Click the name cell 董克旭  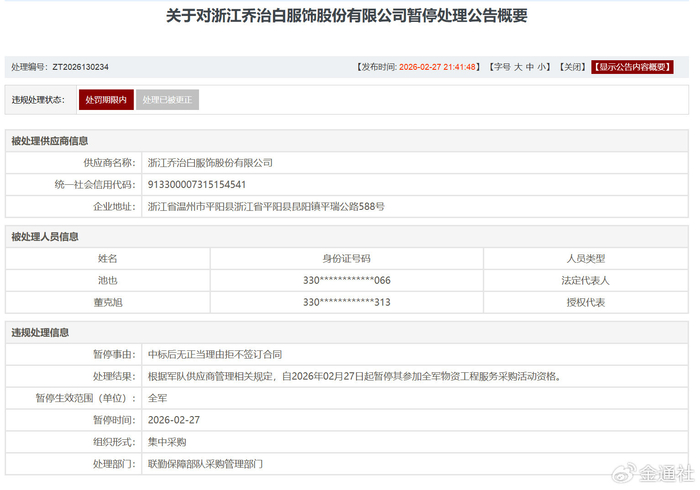click(x=108, y=303)
